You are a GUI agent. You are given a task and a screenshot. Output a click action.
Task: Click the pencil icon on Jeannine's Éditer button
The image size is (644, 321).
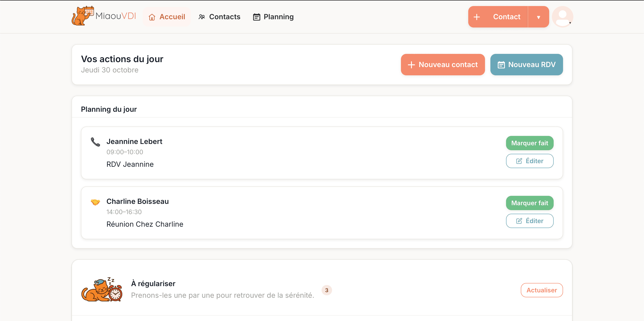point(519,161)
